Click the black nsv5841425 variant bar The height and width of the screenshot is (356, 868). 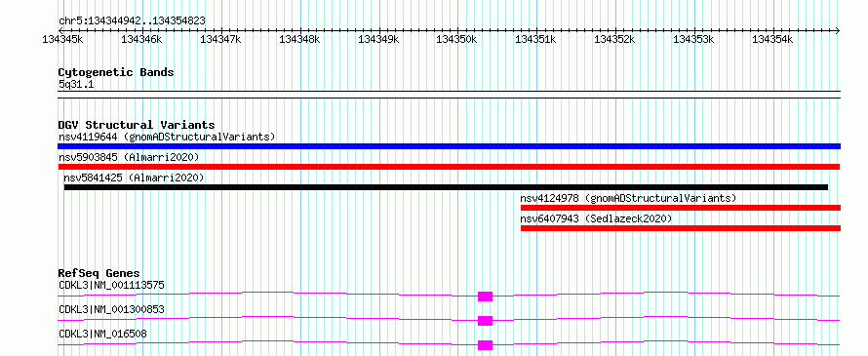click(x=446, y=187)
